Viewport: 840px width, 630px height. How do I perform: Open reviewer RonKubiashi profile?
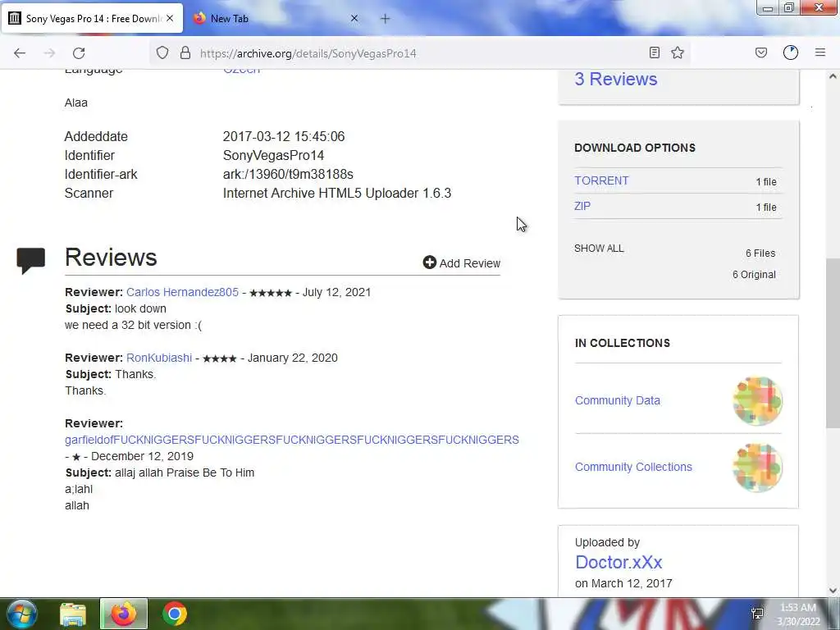click(159, 358)
